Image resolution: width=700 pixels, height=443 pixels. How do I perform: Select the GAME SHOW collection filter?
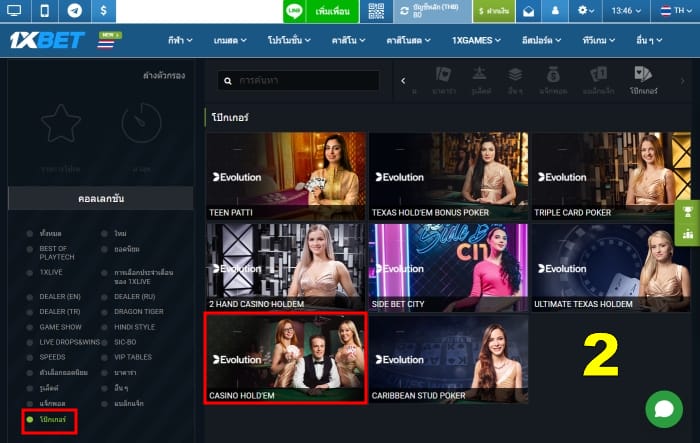[60, 327]
